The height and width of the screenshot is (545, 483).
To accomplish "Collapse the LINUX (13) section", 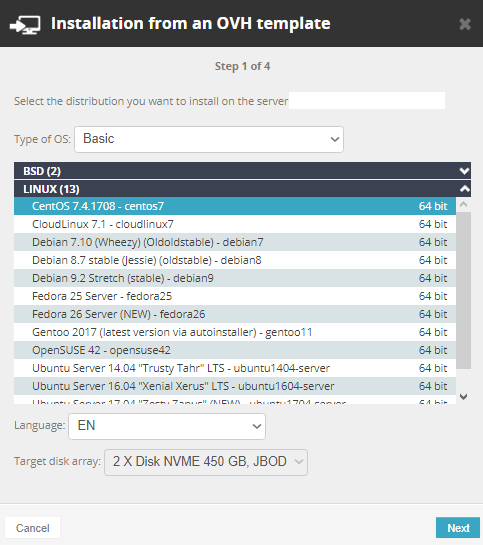I will click(243, 189).
